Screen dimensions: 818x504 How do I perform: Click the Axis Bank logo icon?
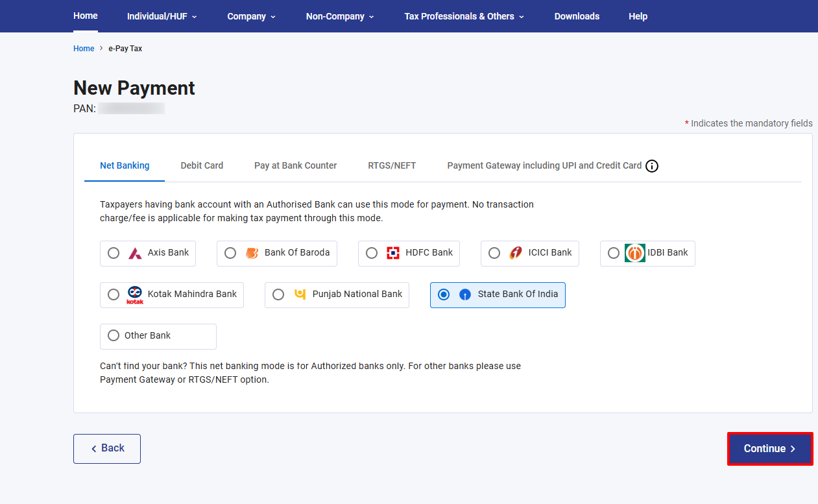click(135, 253)
